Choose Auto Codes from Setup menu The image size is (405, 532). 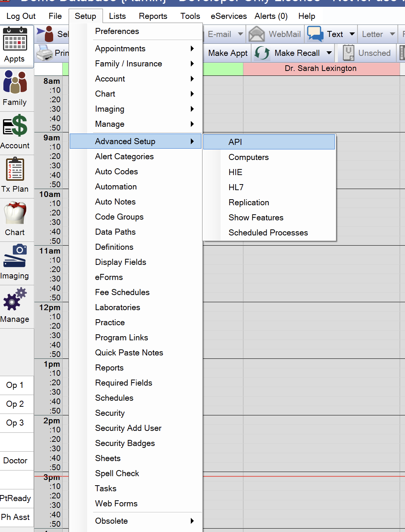[136, 172]
